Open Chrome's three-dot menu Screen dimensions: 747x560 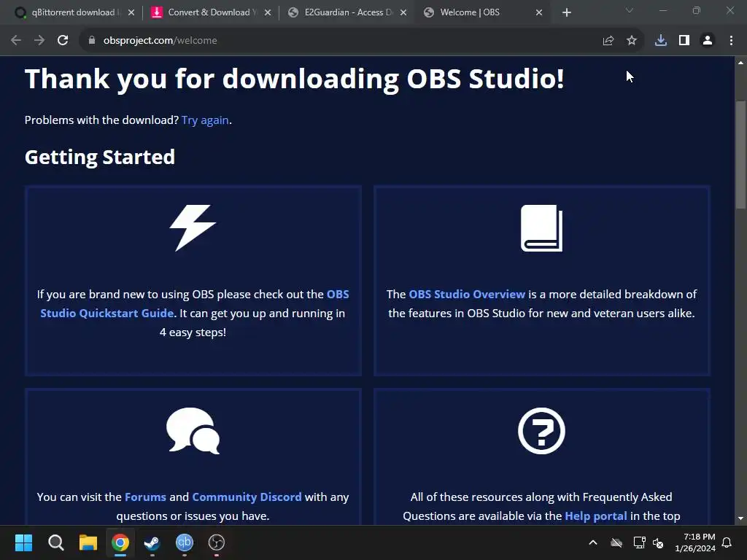pyautogui.click(x=731, y=41)
